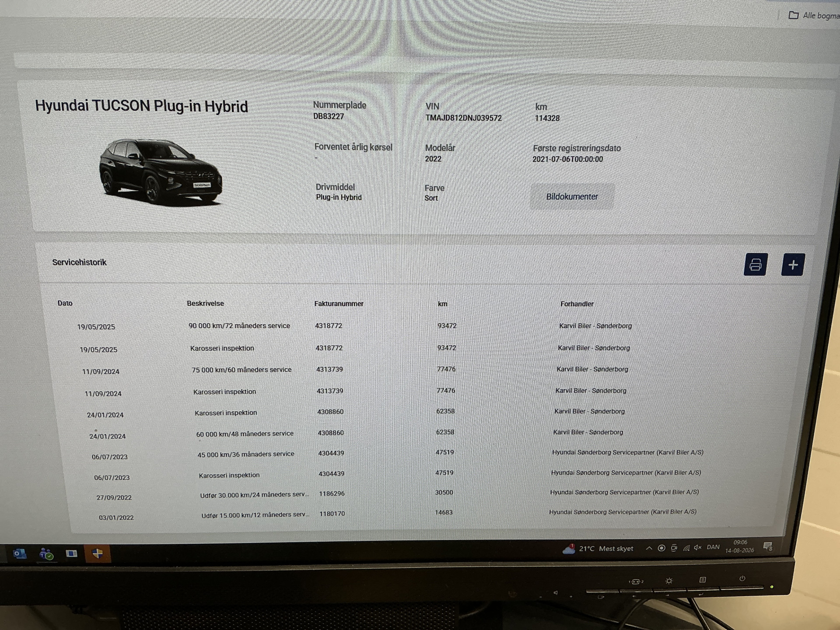Select invoice 4304439 in the 45 000 km row
Image resolution: width=840 pixels, height=630 pixels.
331,453
